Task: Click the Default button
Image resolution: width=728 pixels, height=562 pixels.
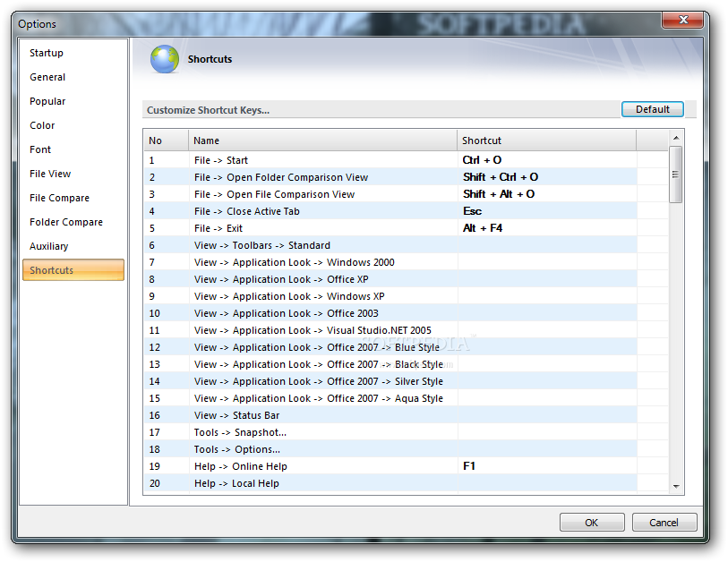Action: click(652, 109)
